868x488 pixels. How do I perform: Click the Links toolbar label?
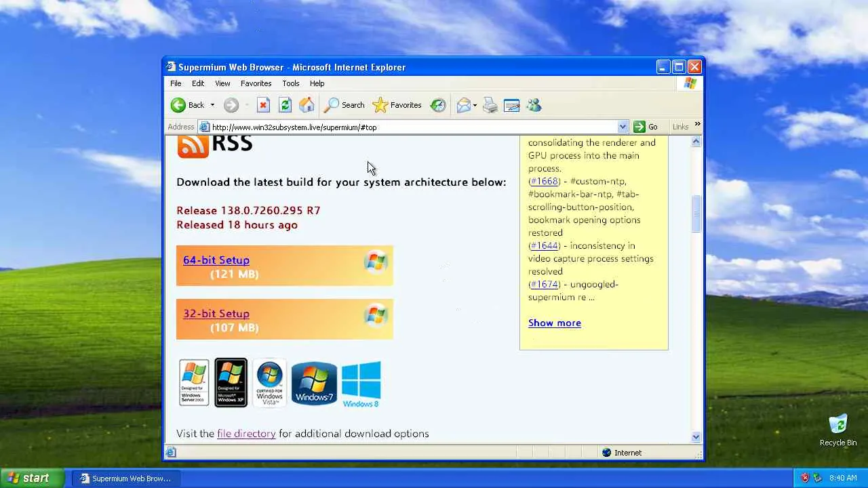pyautogui.click(x=680, y=127)
